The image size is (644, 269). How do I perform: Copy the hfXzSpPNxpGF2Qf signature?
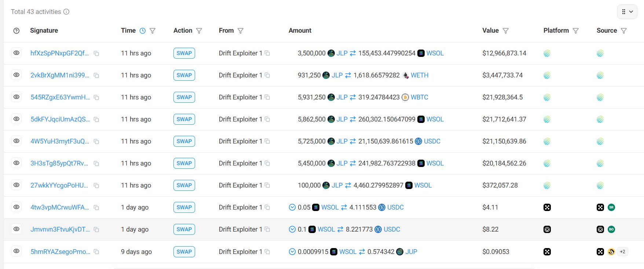96,54
